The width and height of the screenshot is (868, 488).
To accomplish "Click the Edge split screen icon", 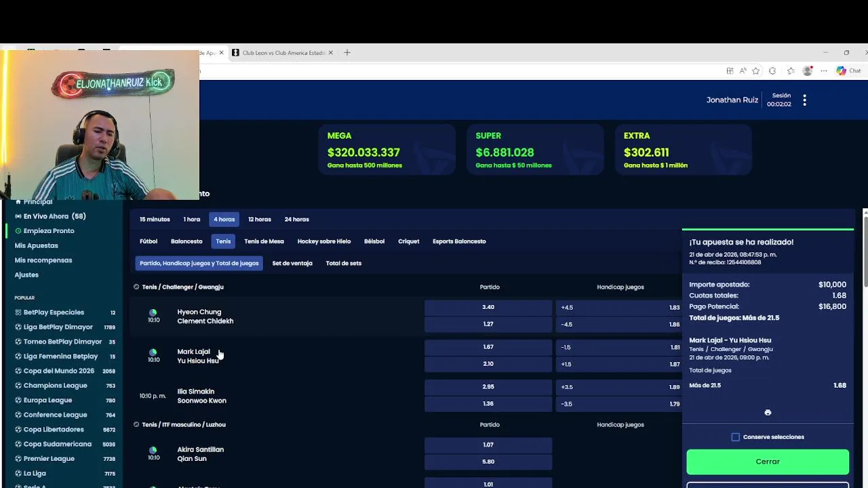I will point(730,70).
